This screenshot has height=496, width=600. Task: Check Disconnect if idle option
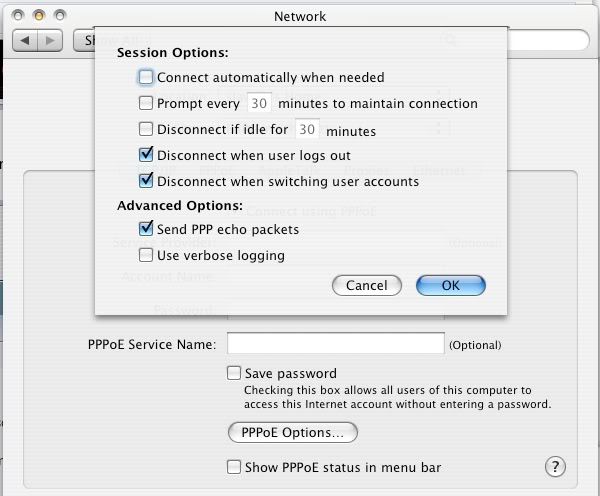point(147,129)
